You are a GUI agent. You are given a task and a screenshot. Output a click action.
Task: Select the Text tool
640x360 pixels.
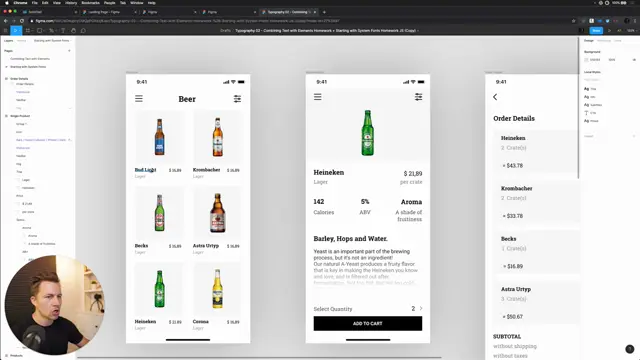63,31
